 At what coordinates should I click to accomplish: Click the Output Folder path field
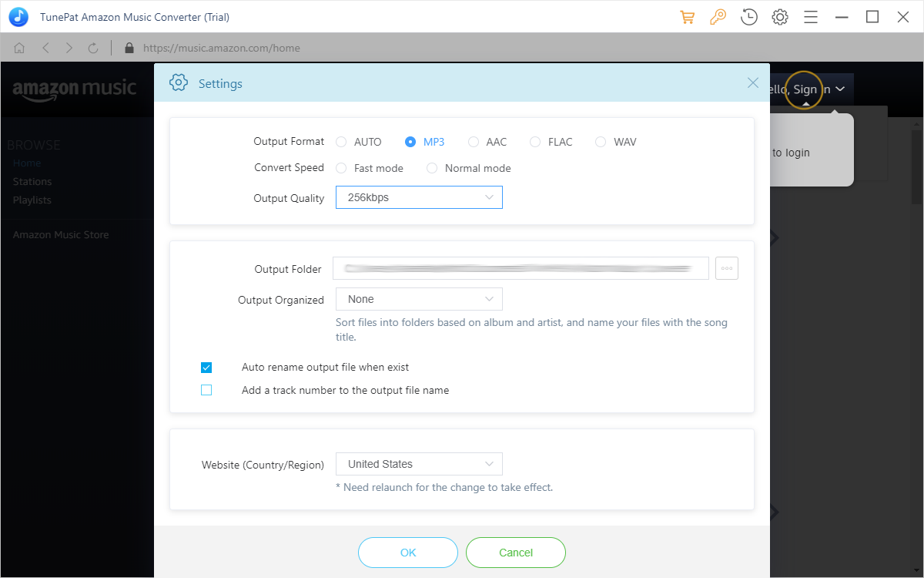(x=521, y=268)
